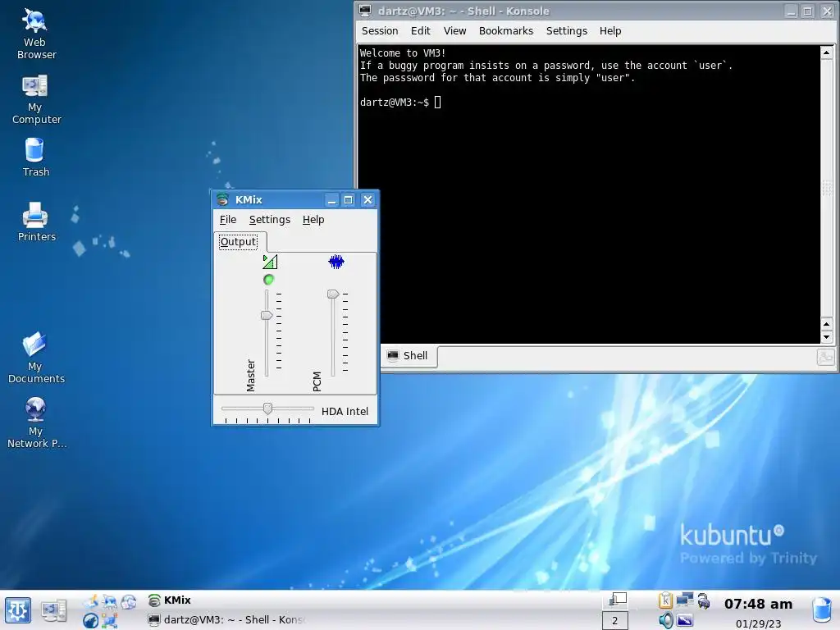Click the show desktop pager icon
The width and height of the screenshot is (840, 630).
click(x=617, y=599)
